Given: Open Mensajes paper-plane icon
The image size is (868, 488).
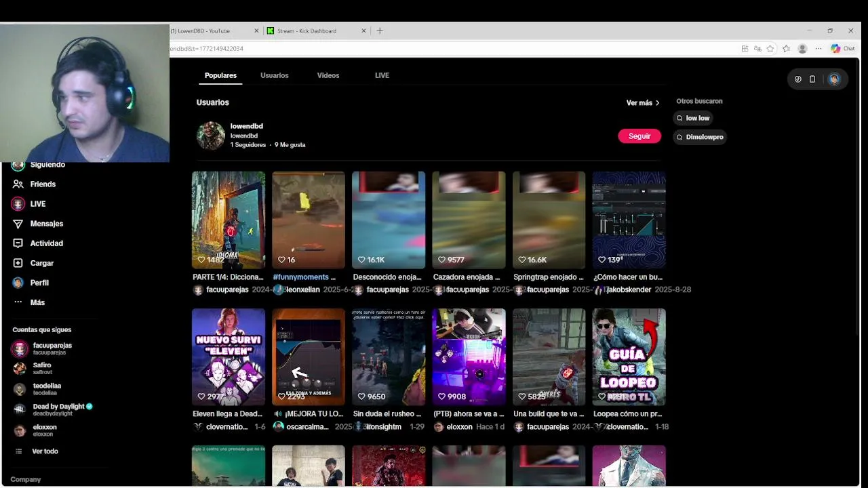Looking at the screenshot, I should (x=18, y=224).
